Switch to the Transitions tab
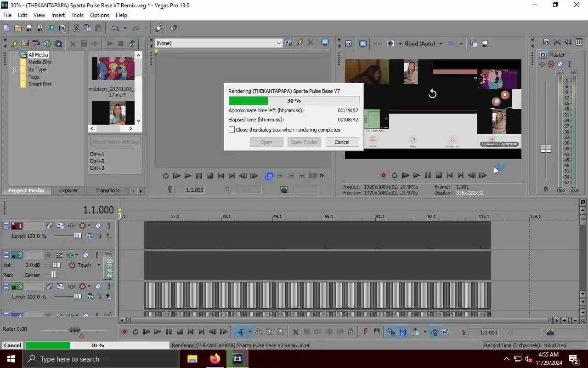 point(107,190)
